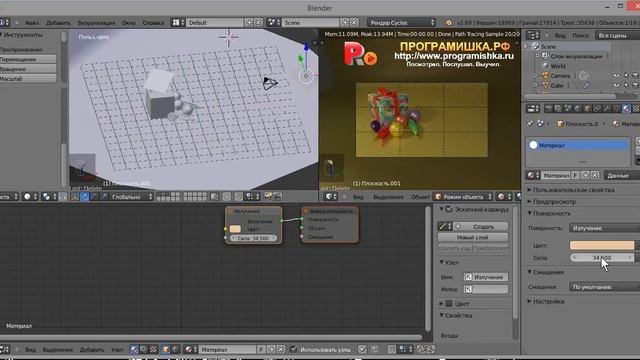The height and width of the screenshot is (360, 640).
Task: Toggle Эскизный карандаш checkbox
Action: 449,209
